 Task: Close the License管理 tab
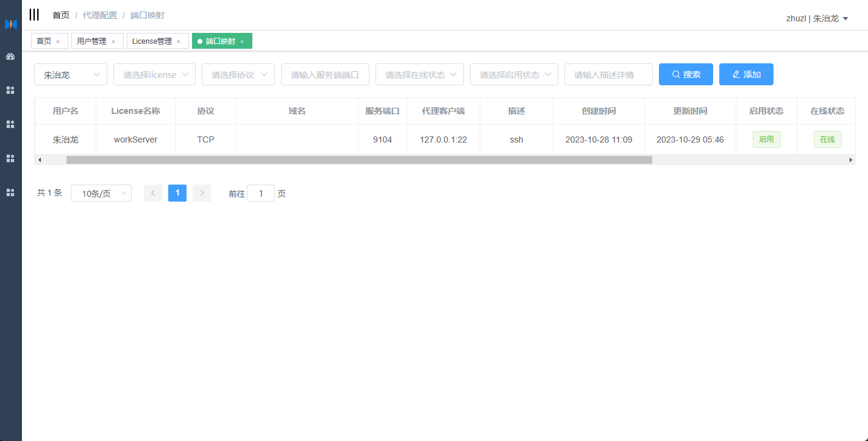pyautogui.click(x=179, y=41)
